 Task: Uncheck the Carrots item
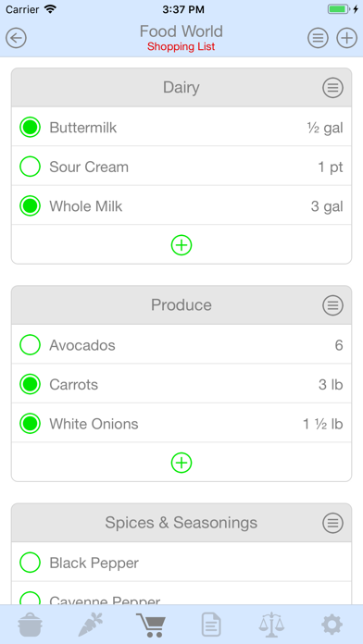[x=30, y=384]
